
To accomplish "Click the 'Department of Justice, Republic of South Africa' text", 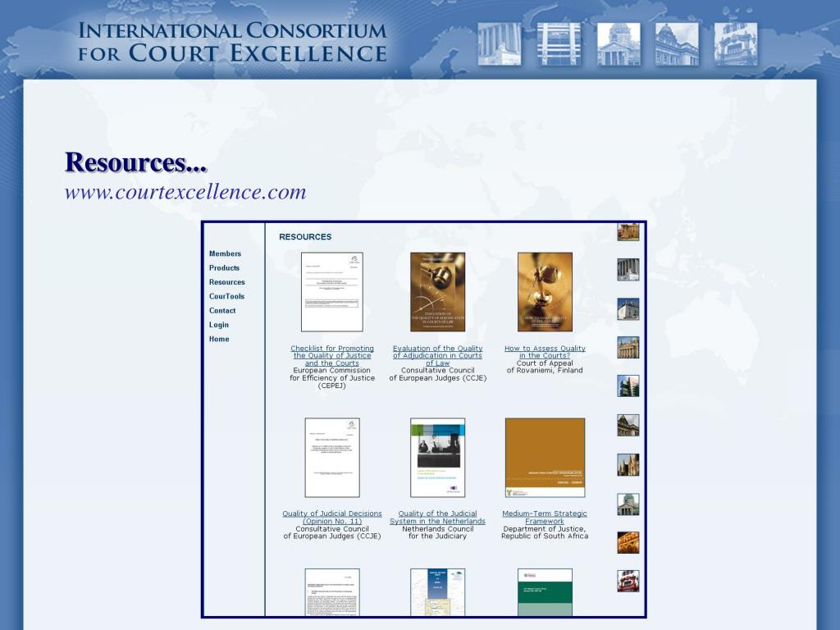I will 545,532.
